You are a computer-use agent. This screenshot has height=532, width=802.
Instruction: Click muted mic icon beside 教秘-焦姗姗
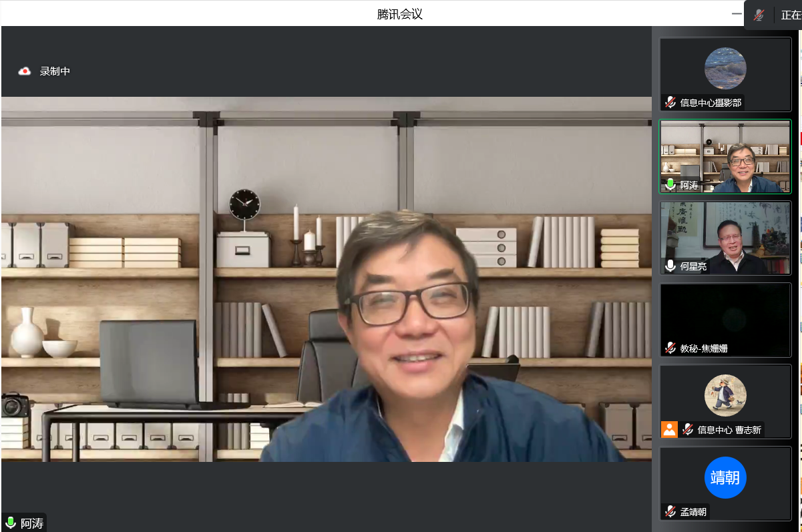coord(670,348)
